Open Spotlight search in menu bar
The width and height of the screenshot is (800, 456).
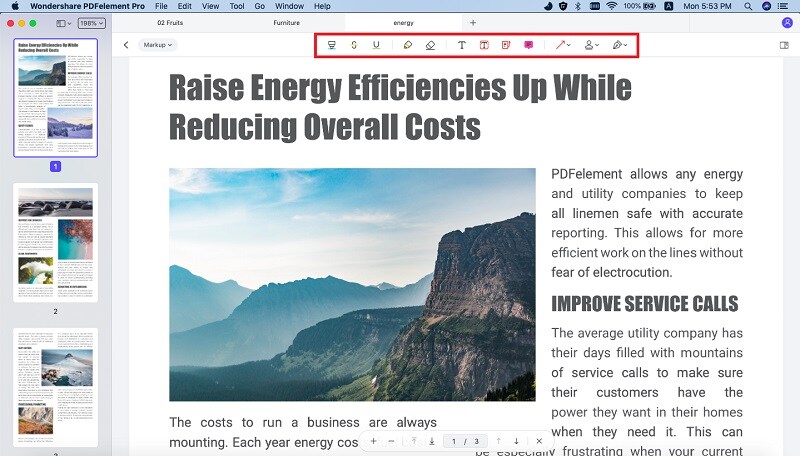click(747, 6)
